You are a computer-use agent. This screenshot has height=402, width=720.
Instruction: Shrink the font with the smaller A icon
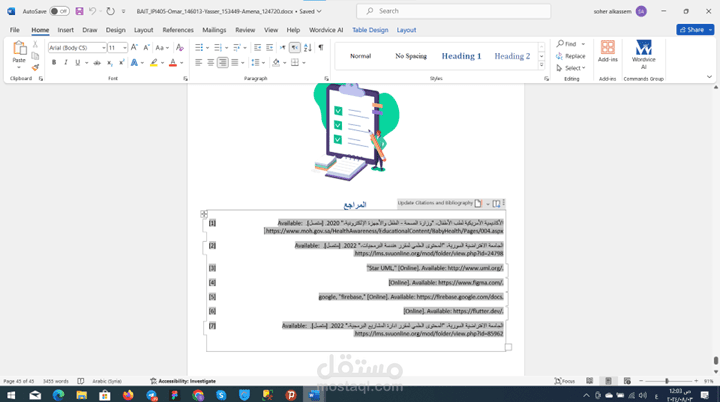pyautogui.click(x=146, y=47)
